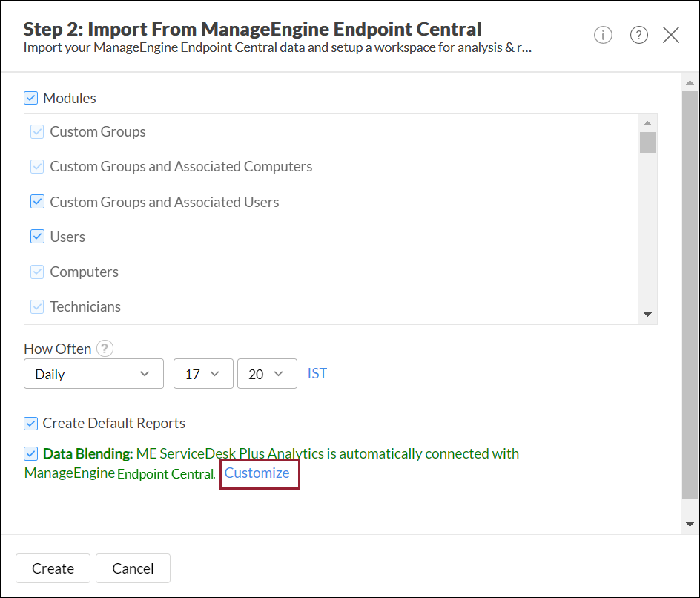Click the info icon in dialog header
The height and width of the screenshot is (598, 700).
603,35
